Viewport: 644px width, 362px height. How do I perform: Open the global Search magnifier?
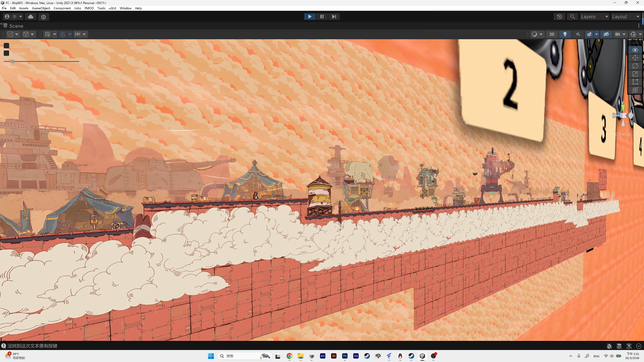573,17
